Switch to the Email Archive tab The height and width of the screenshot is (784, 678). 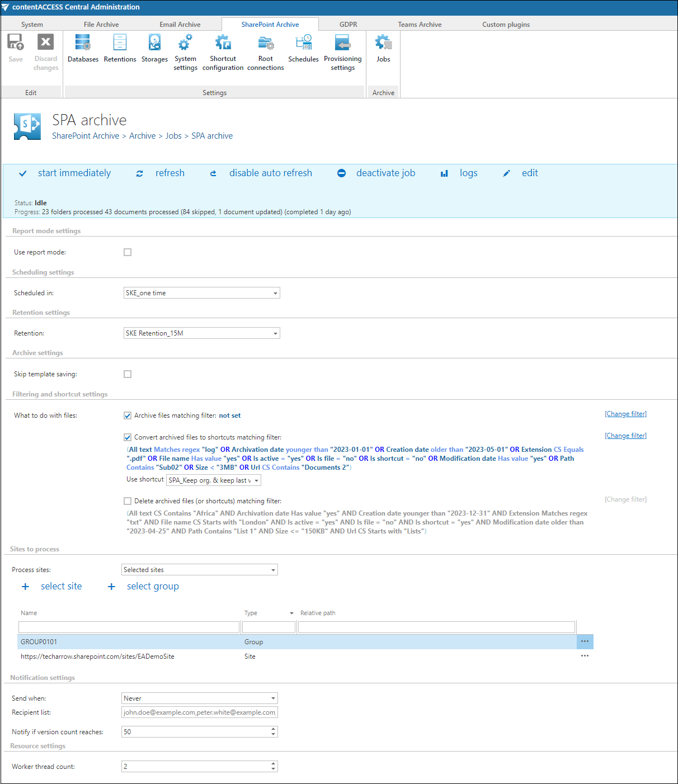180,25
